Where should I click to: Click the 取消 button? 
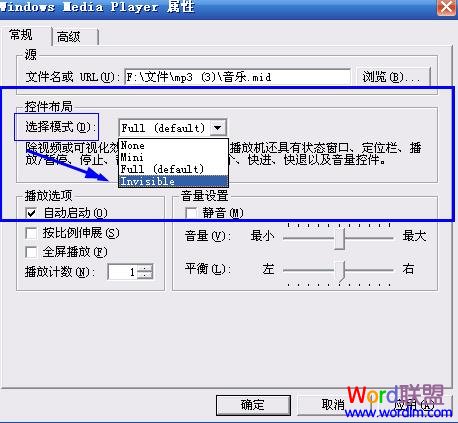tap(333, 405)
